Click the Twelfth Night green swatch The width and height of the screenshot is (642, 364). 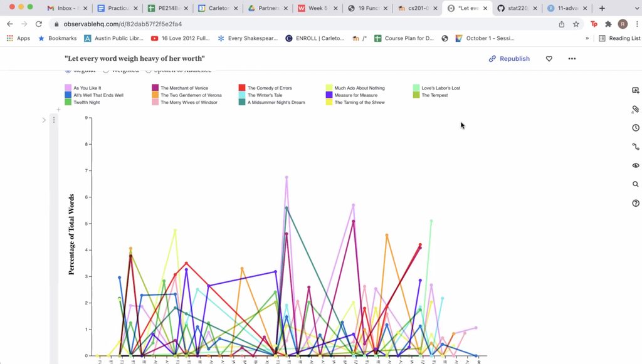[x=68, y=102]
